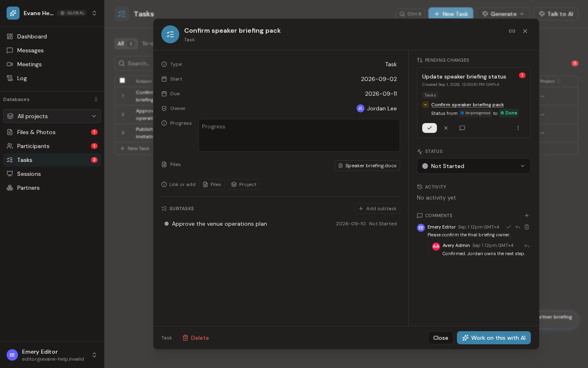Go to Meetings in sidebar
The height and width of the screenshot is (368, 588).
pyautogui.click(x=52, y=64)
